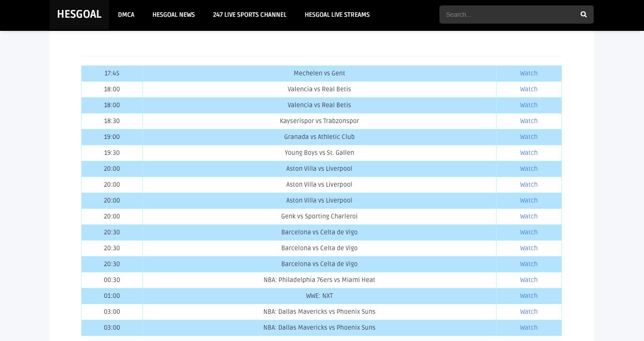644x341 pixels.
Task: Click the 19:30 time cell
Action: pos(112,153)
